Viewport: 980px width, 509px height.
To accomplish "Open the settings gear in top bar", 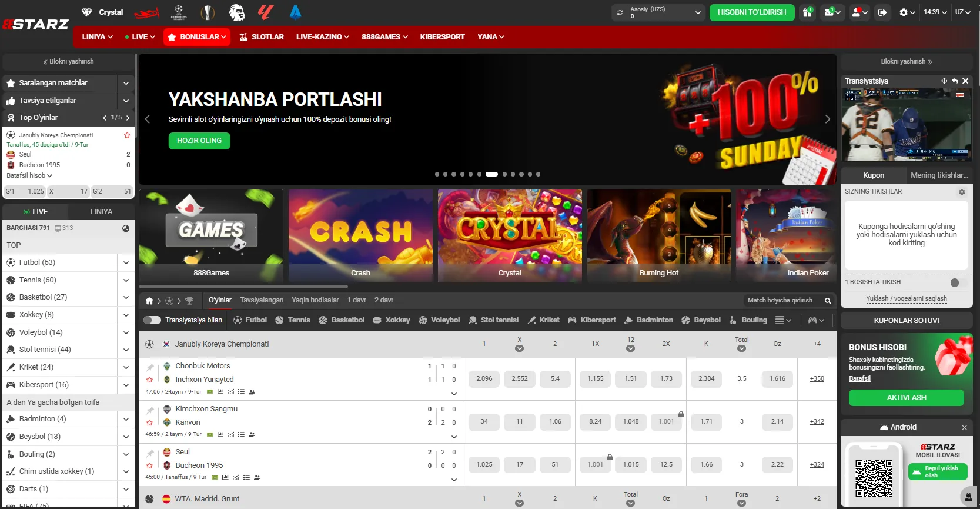I will click(x=907, y=12).
